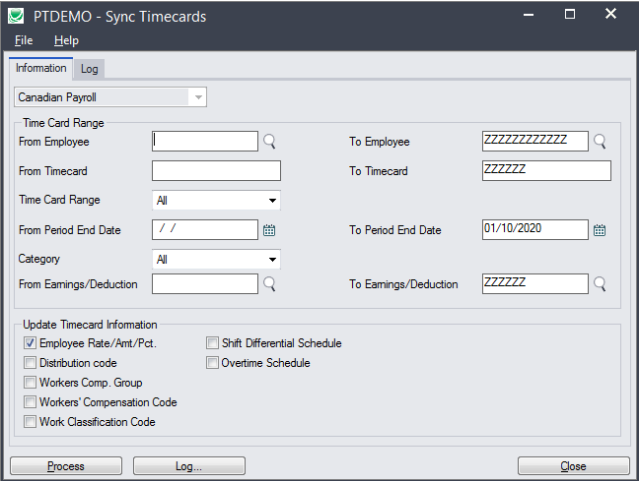Click the Process button
Image resolution: width=639 pixels, height=481 pixels.
point(66,466)
